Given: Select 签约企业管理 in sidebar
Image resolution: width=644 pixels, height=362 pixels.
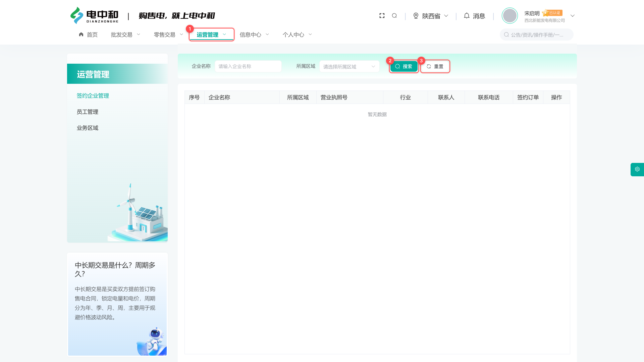Looking at the screenshot, I should coord(93,96).
